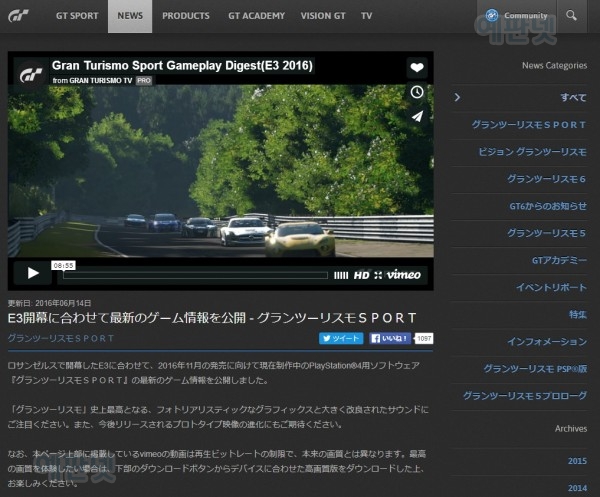Image resolution: width=600 pixels, height=497 pixels.
Task: Click the Facebook いいね！ button
Action: [390, 338]
